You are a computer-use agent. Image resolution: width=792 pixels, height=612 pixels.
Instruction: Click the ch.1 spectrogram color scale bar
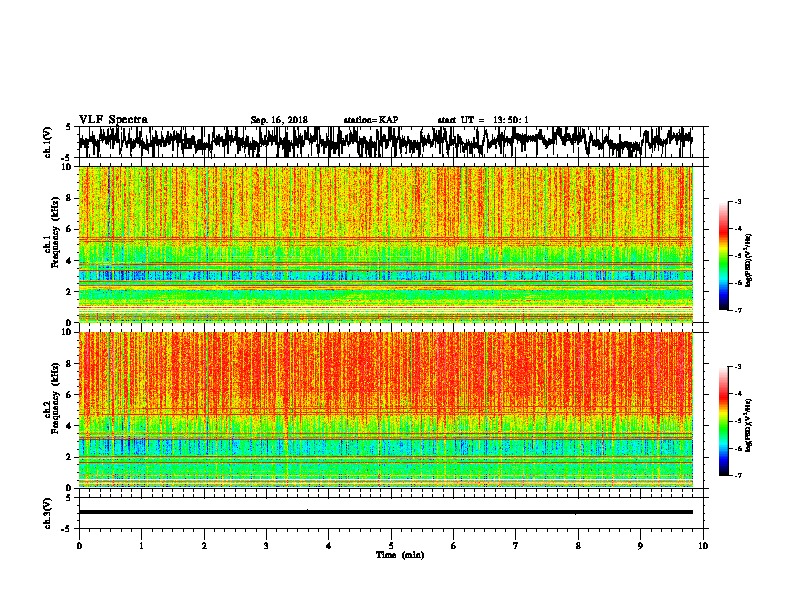[723, 256]
